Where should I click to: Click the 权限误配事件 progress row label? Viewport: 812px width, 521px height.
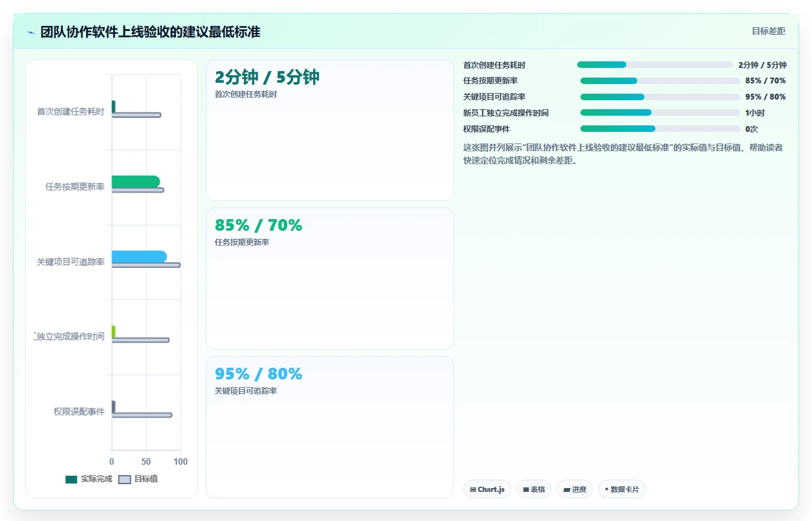487,129
